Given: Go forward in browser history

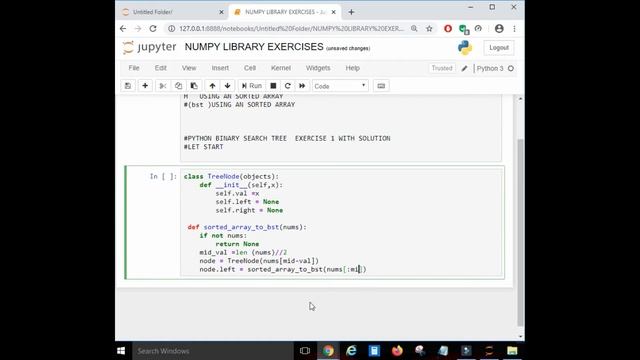Looking at the screenshot, I should 138,29.
